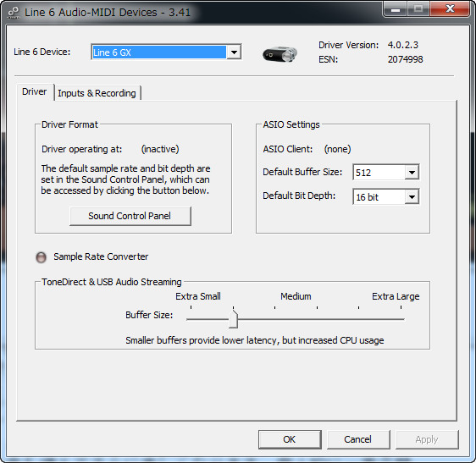Click the Line 6 Device label
Image resolution: width=476 pixels, height=463 pixels.
42,52
